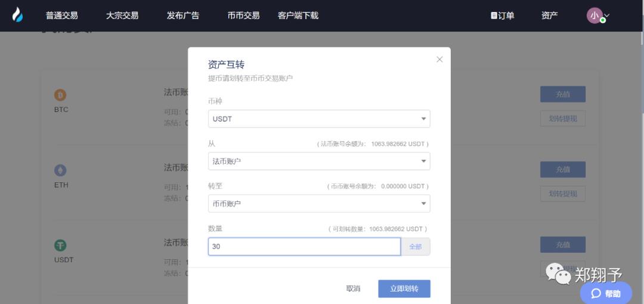Click the 法币账号余额 1063.982662 USDT text
This screenshot has width=644, height=304.
pyautogui.click(x=373, y=144)
